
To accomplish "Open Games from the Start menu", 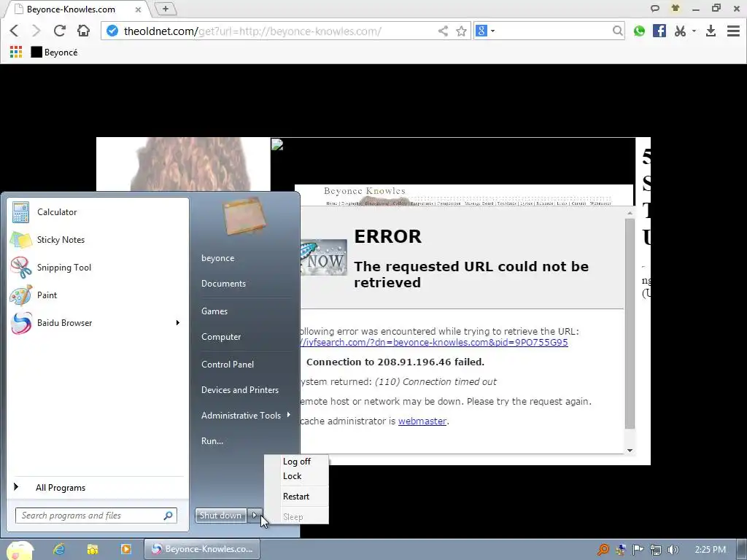I will point(214,311).
